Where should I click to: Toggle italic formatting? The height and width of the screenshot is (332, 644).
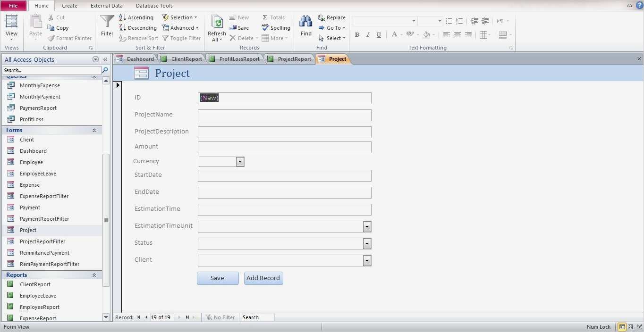pyautogui.click(x=367, y=34)
